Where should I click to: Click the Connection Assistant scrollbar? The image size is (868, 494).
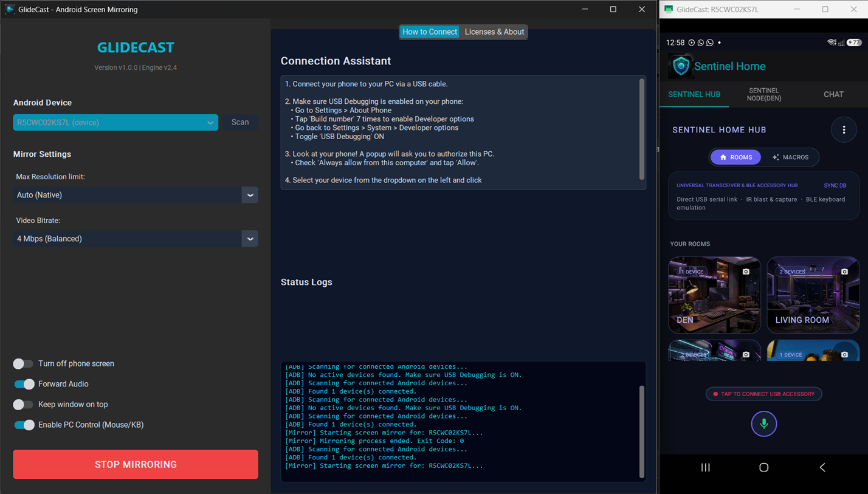pyautogui.click(x=642, y=129)
